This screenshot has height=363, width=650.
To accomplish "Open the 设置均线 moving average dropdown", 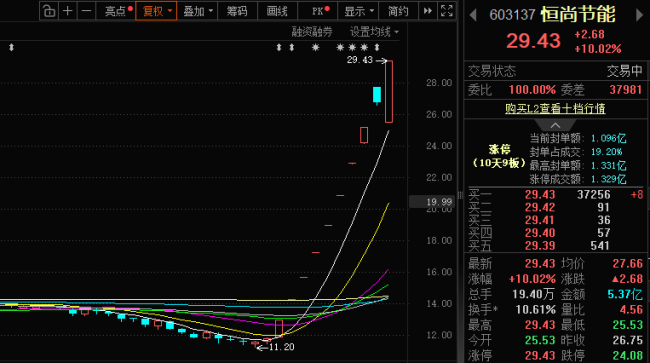I will click(374, 32).
